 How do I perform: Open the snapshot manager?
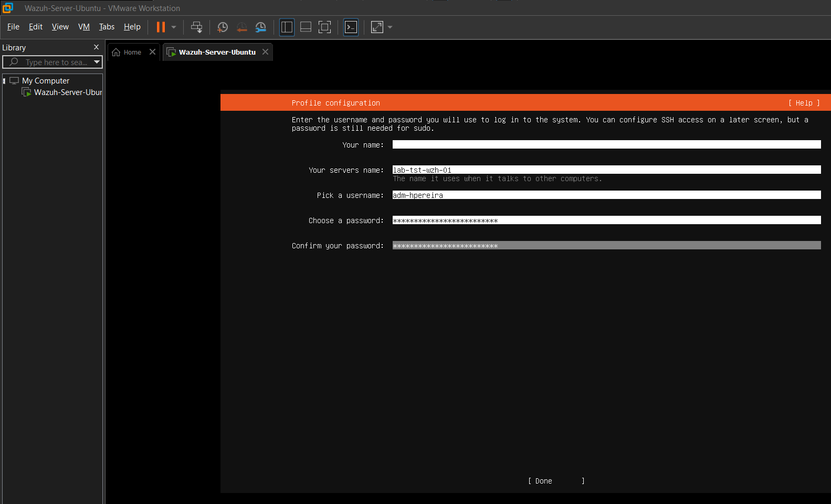pos(261,27)
